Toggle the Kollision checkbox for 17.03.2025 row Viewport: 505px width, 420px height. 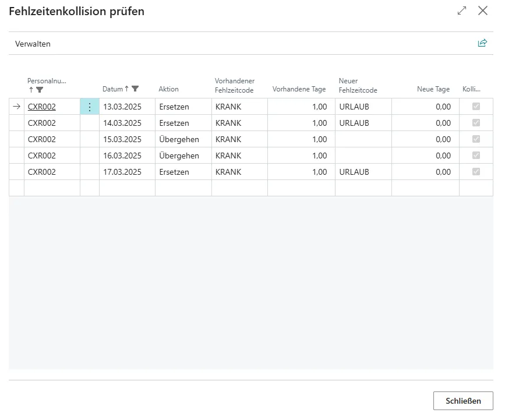click(x=476, y=172)
